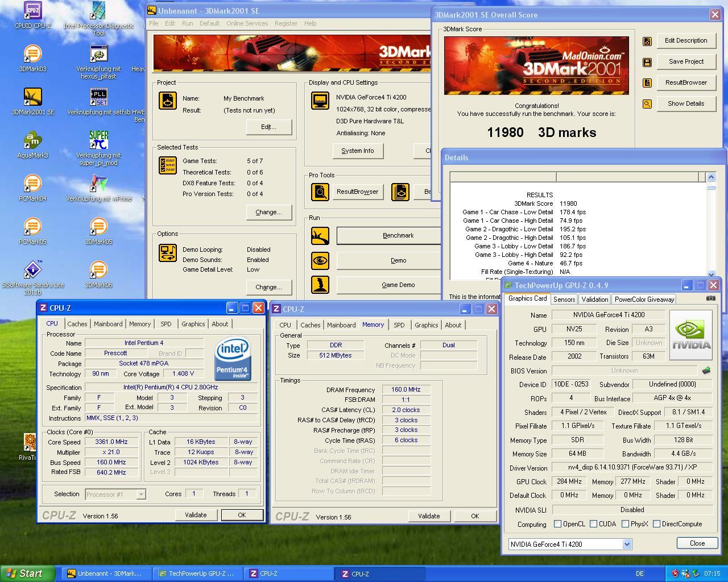Click the GPU-Z screenshot camera icon
Screen dimensions: 728x582
click(x=711, y=298)
